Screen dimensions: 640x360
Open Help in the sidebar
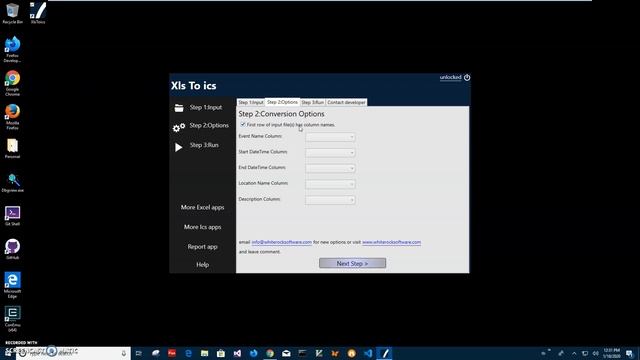point(202,264)
